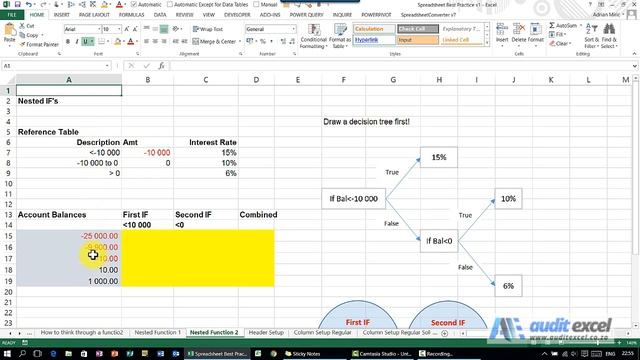640x360 pixels.
Task: Switch to the PAGE LAYOUT ribbon tab
Action: coord(94,15)
